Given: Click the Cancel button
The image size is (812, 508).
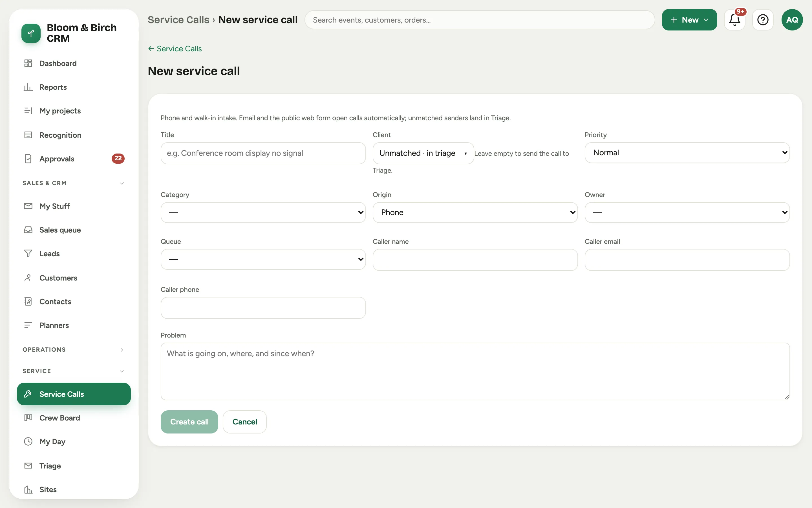Looking at the screenshot, I should [245, 422].
